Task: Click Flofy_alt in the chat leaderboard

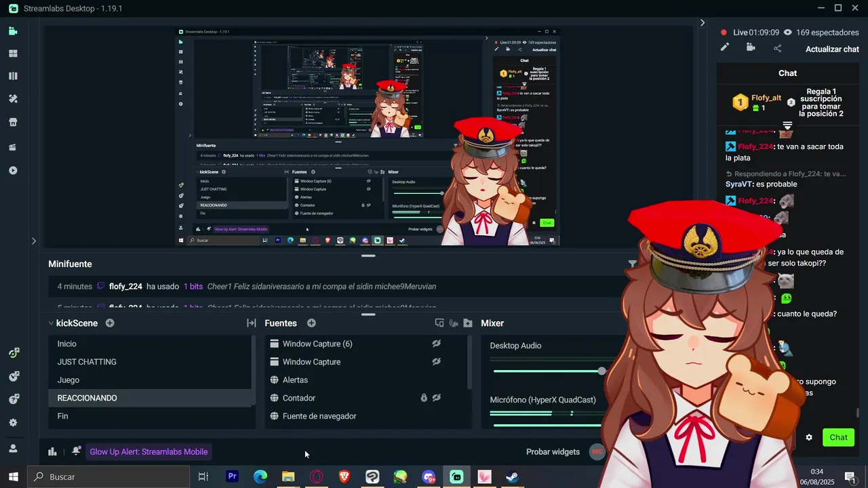Action: pyautogui.click(x=766, y=98)
